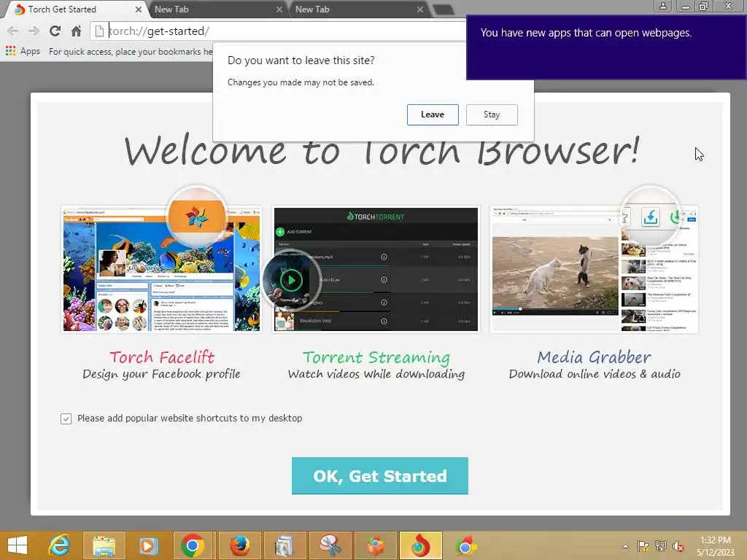747x560 pixels.
Task: Click the address bar with torch://get-started/
Action: [x=279, y=31]
